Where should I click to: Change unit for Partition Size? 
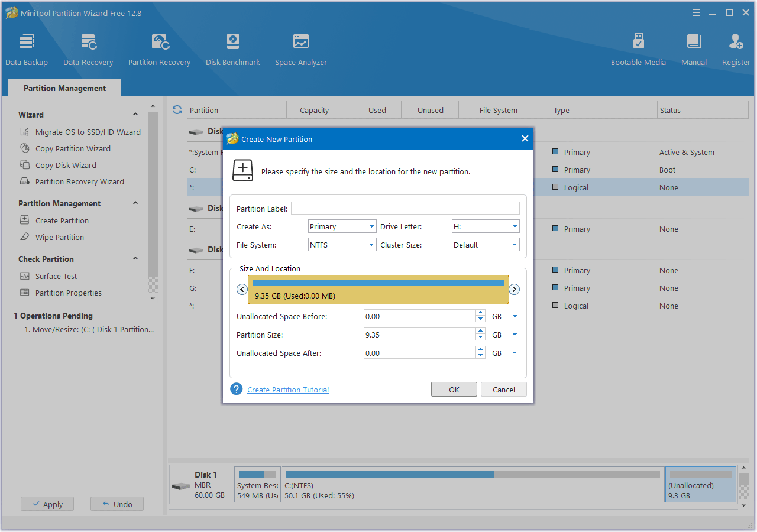tap(515, 335)
